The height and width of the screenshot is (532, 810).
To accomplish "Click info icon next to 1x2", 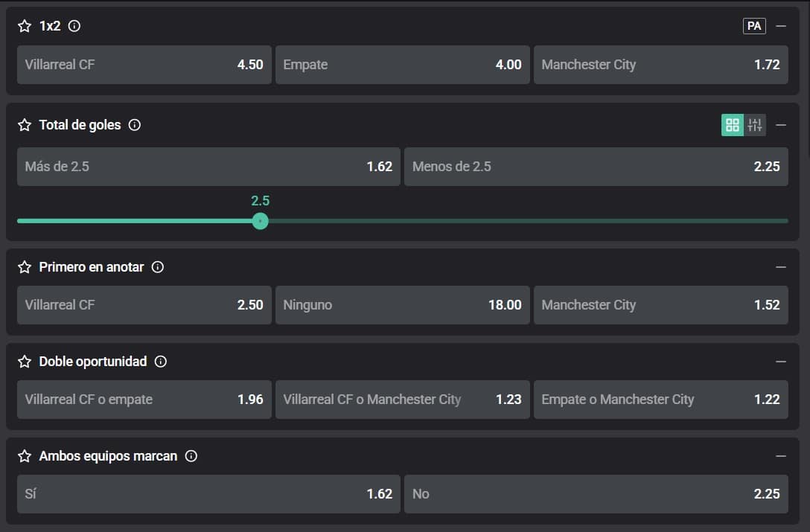I will click(74, 26).
